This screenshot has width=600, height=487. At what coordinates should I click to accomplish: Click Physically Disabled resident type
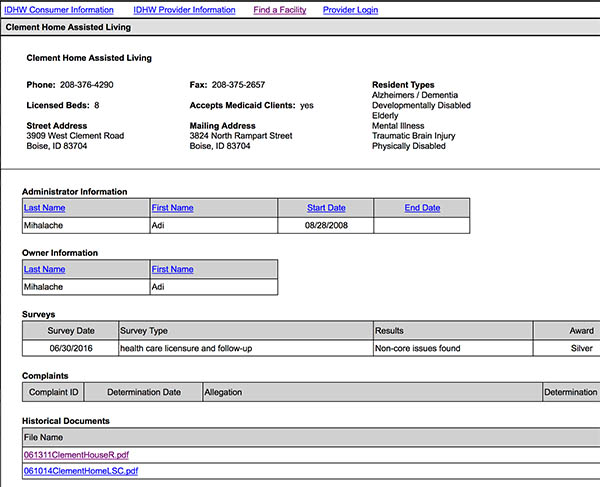point(409,146)
